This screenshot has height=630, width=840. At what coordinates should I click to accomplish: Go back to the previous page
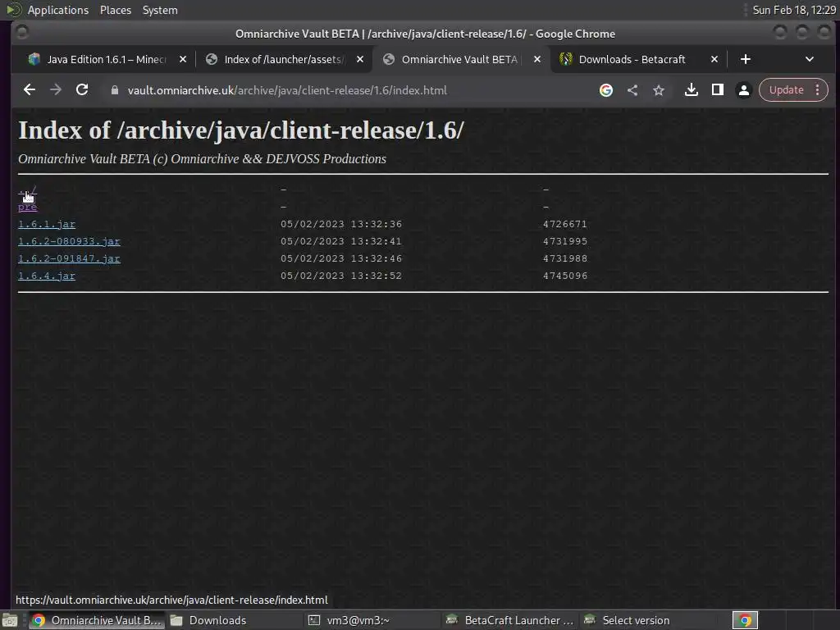click(x=30, y=90)
